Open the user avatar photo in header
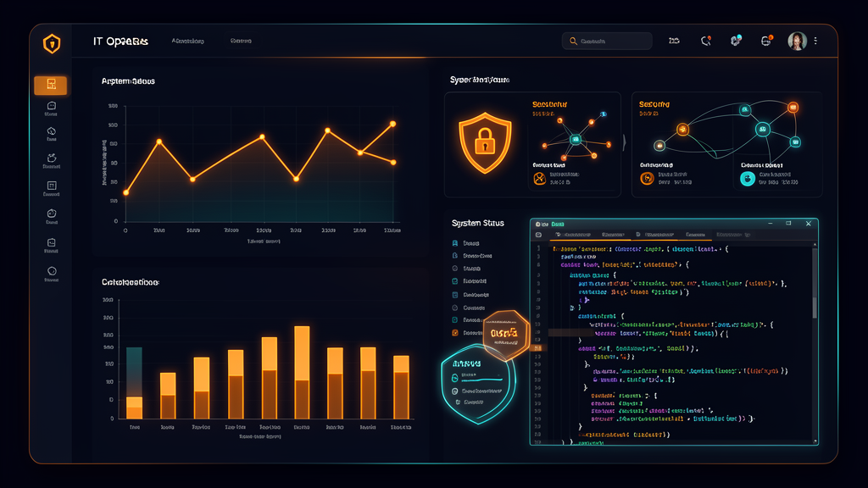The height and width of the screenshot is (488, 868). pyautogui.click(x=797, y=41)
